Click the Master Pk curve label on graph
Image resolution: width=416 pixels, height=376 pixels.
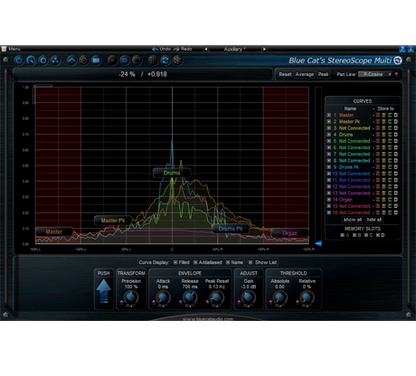(x=113, y=220)
